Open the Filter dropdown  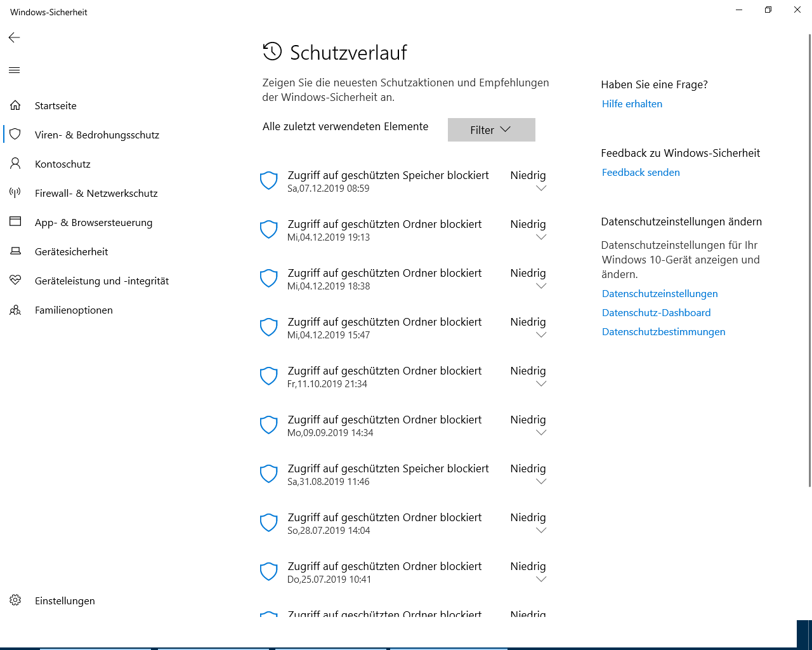pyautogui.click(x=491, y=129)
